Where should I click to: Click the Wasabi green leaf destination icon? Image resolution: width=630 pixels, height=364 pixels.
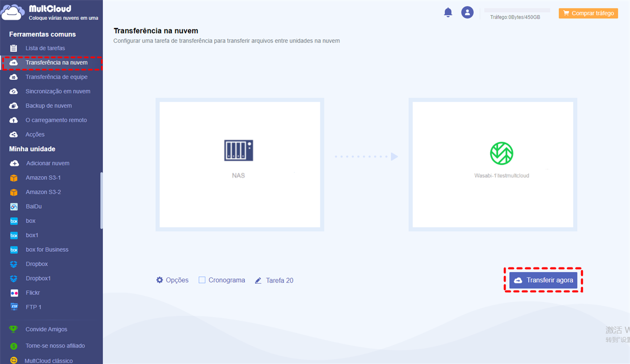[502, 153]
